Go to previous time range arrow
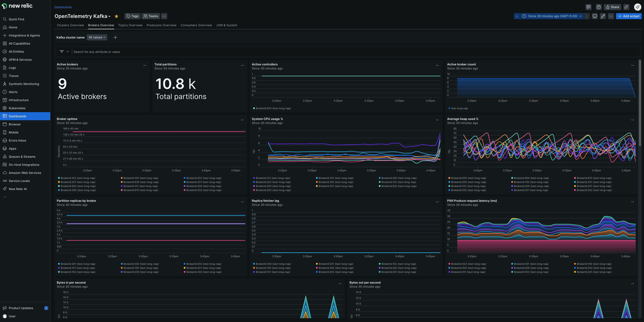 (x=517, y=16)
